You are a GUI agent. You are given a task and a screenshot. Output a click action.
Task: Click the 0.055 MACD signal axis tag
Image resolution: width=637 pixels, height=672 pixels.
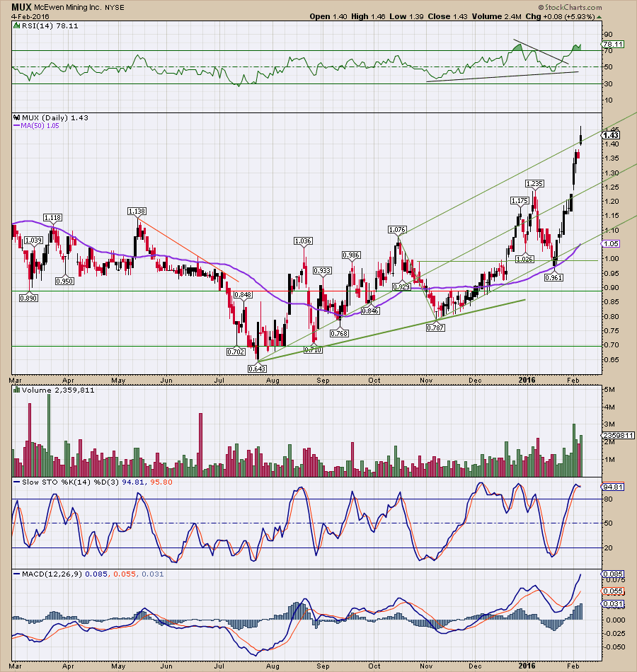613,591
